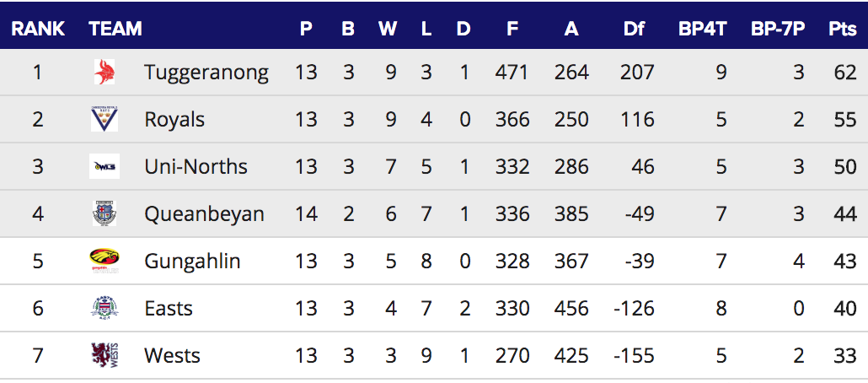Click the BP-7P column header
This screenshot has height=383, width=868.
(x=777, y=30)
